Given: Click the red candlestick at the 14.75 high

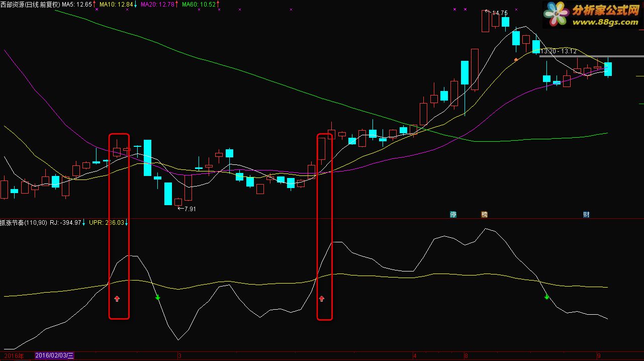Looking at the screenshot, I should coord(485,21).
